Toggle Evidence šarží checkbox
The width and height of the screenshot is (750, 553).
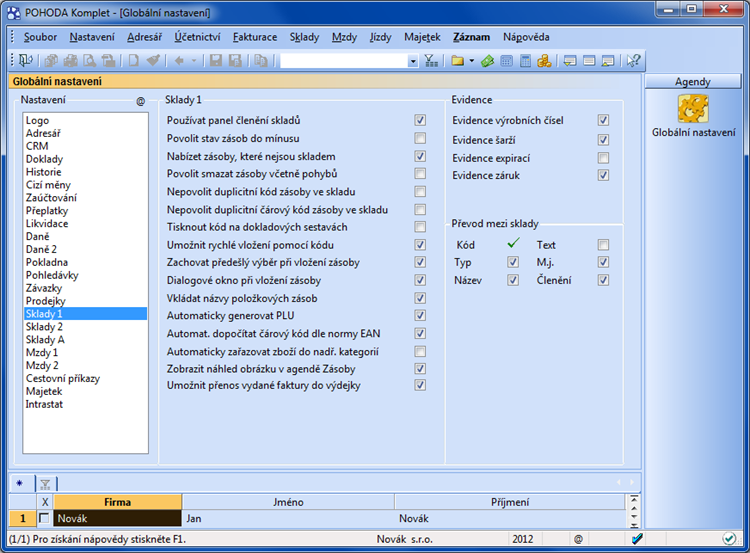tap(603, 140)
